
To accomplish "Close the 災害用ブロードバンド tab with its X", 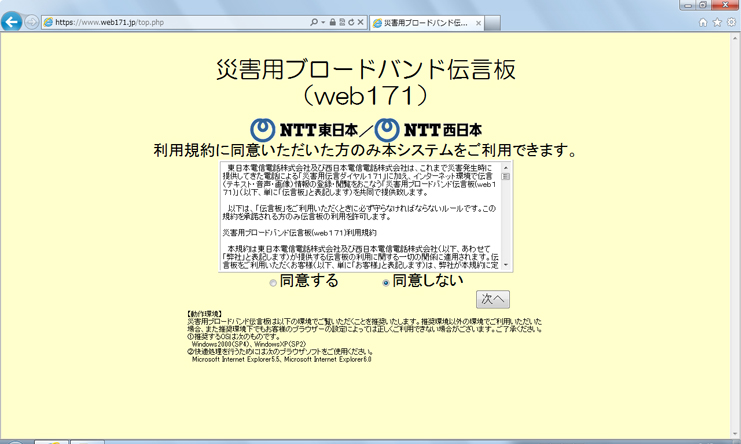I will point(478,23).
